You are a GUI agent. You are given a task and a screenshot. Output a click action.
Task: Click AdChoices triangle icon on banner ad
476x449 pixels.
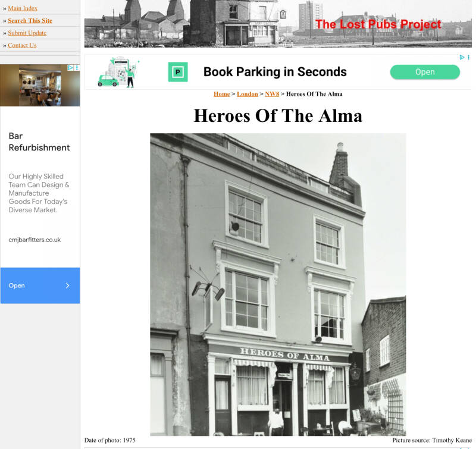[x=462, y=57]
